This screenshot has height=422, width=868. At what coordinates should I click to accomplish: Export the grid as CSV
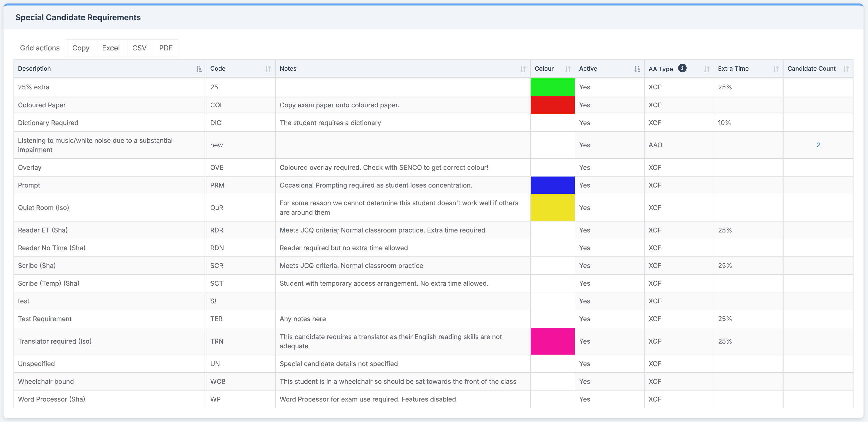(139, 48)
